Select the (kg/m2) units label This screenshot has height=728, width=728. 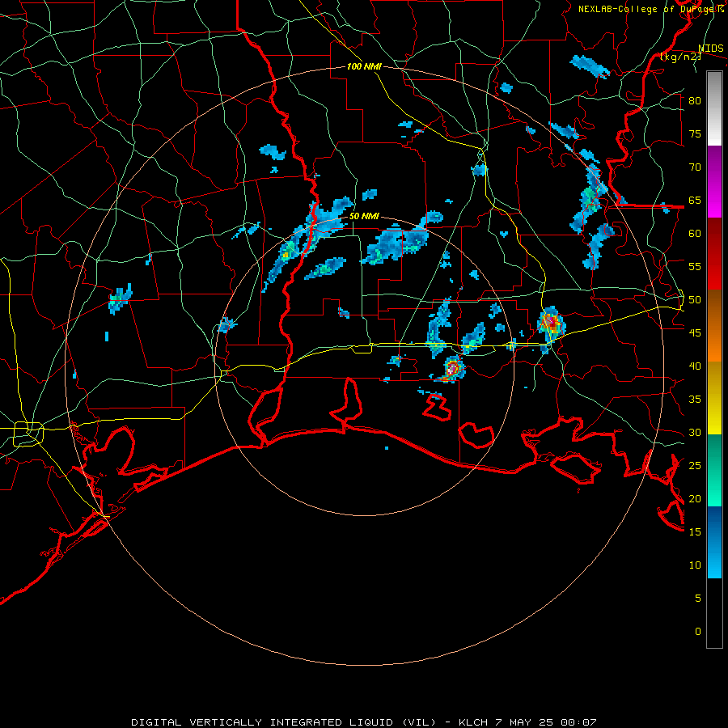680,57
